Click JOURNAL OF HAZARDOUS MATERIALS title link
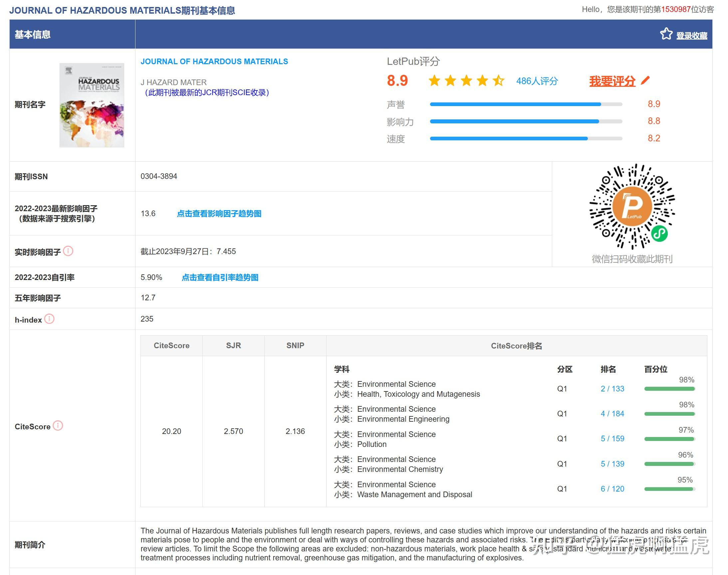This screenshot has height=575, width=728. coord(214,62)
